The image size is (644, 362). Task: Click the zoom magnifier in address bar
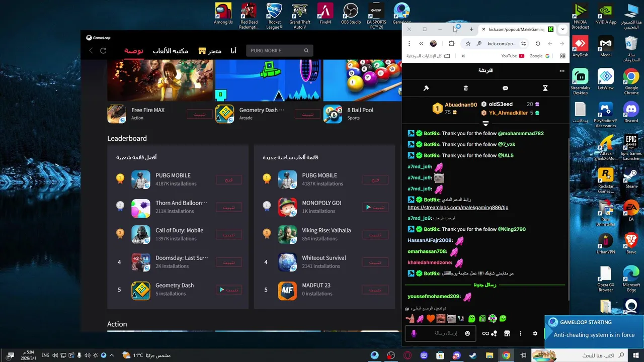click(x=479, y=43)
